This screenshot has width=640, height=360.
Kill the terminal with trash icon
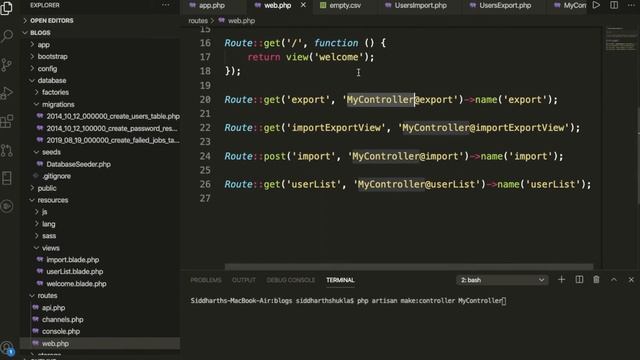pos(596,280)
